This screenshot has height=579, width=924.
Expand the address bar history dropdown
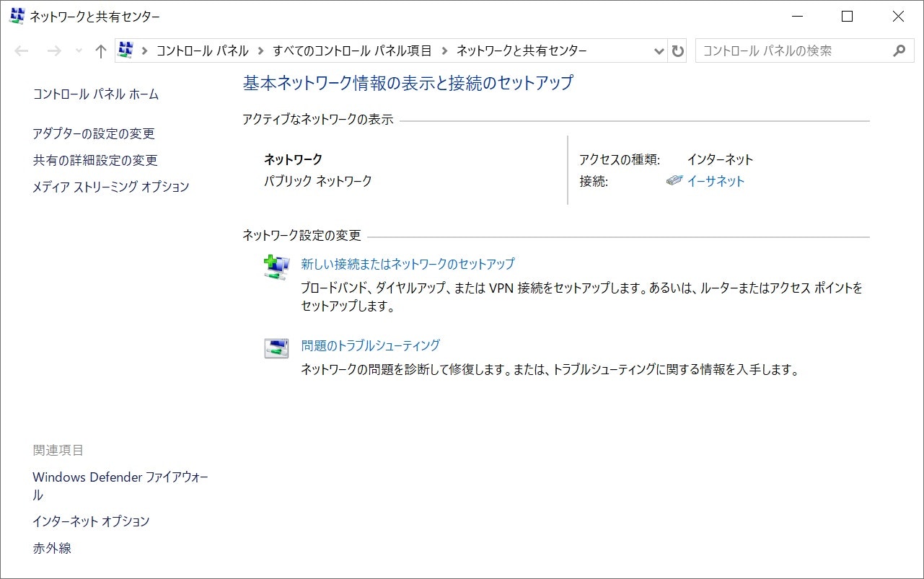point(659,51)
